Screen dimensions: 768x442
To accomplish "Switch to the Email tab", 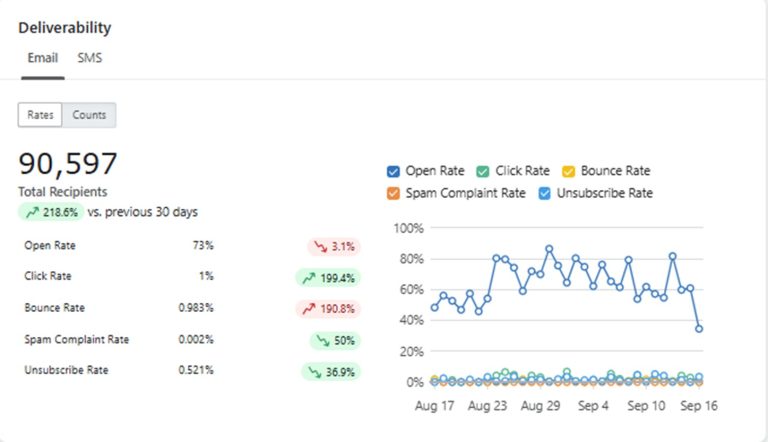I will [42, 58].
